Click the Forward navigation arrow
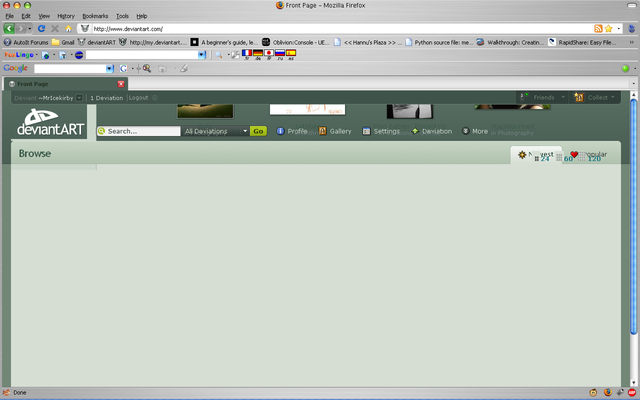 tap(20, 29)
